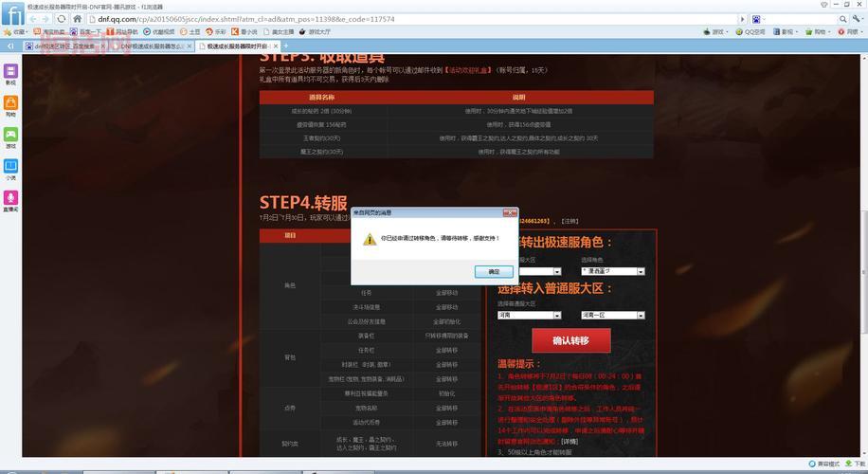The width and height of the screenshot is (868, 474).
Task: Open the 购物 shopping sidebar icon
Action: (11, 104)
